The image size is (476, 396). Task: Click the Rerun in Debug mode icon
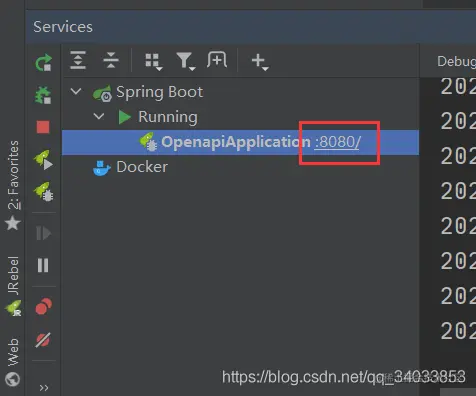[43, 95]
